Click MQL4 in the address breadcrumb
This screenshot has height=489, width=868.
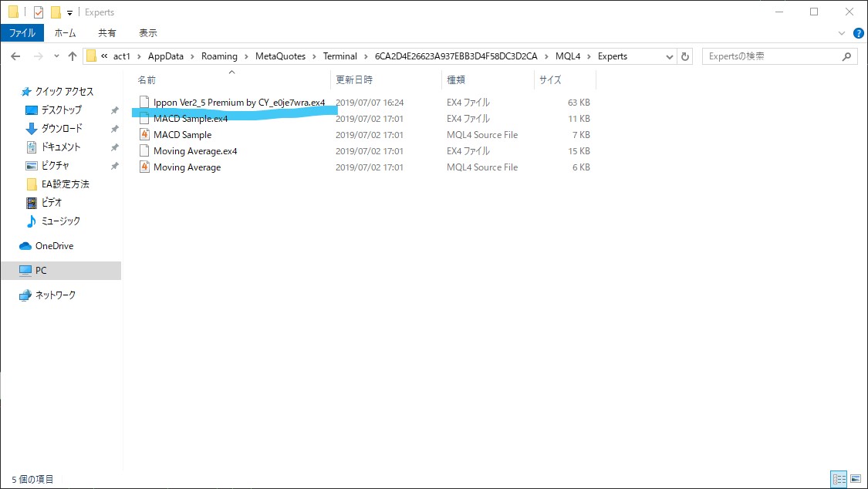pos(568,56)
